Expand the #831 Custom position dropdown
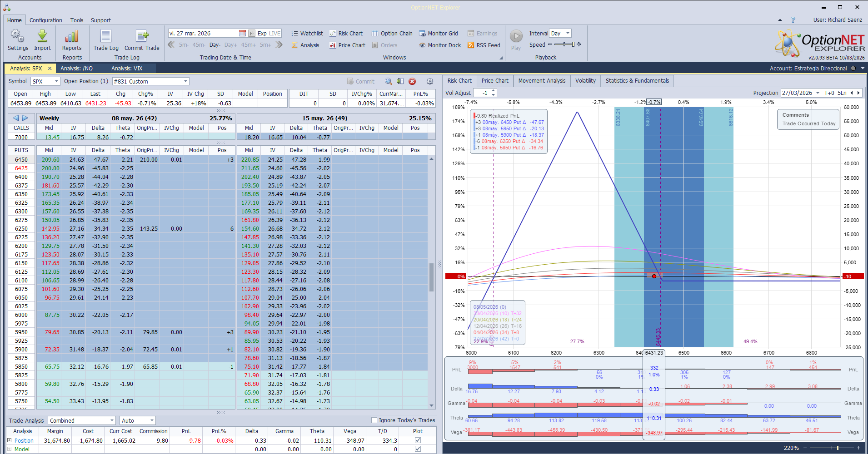The width and height of the screenshot is (868, 454). tap(185, 81)
